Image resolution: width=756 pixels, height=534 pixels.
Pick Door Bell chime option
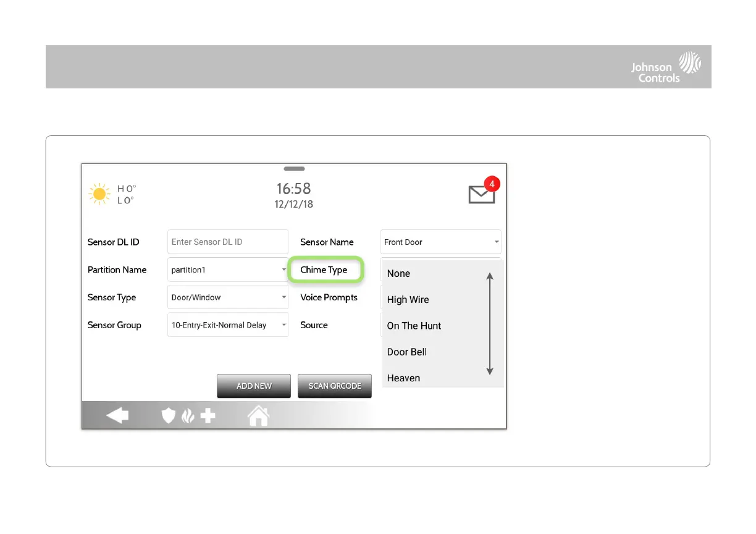click(x=407, y=352)
